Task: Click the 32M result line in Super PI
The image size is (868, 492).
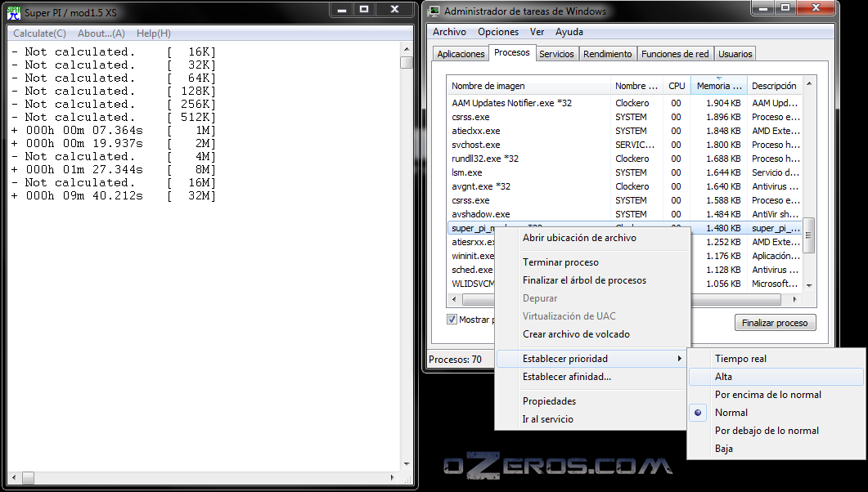Action: point(114,195)
